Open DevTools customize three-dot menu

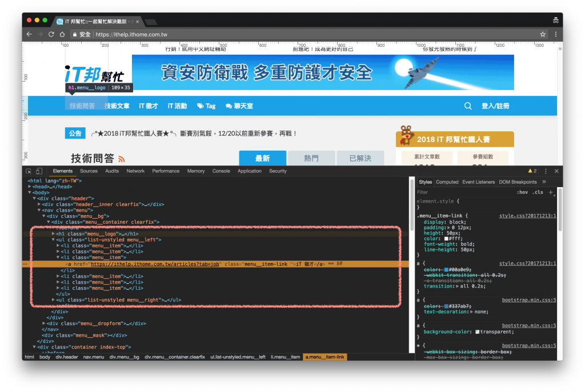(x=546, y=171)
